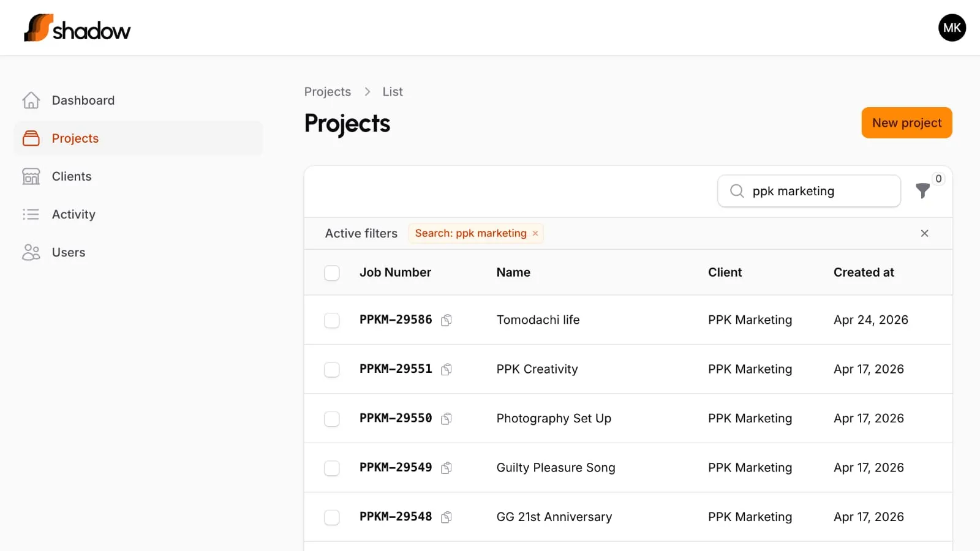The width and height of the screenshot is (980, 551).
Task: Toggle the select-all checkbox in header
Action: point(332,273)
